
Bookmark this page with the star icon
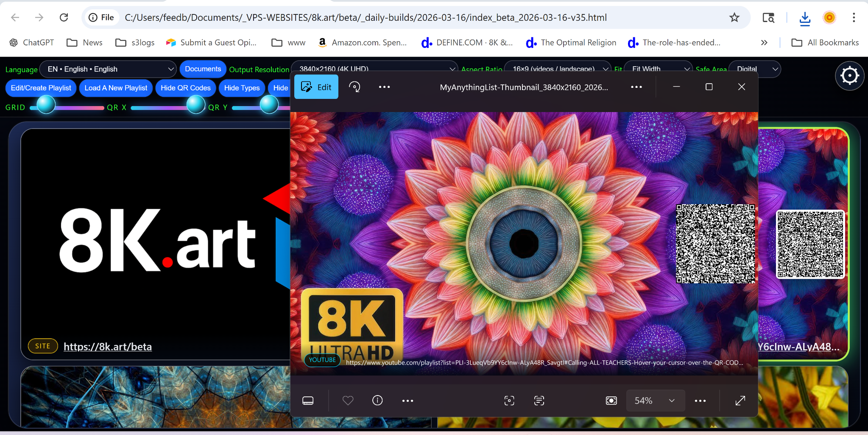734,17
